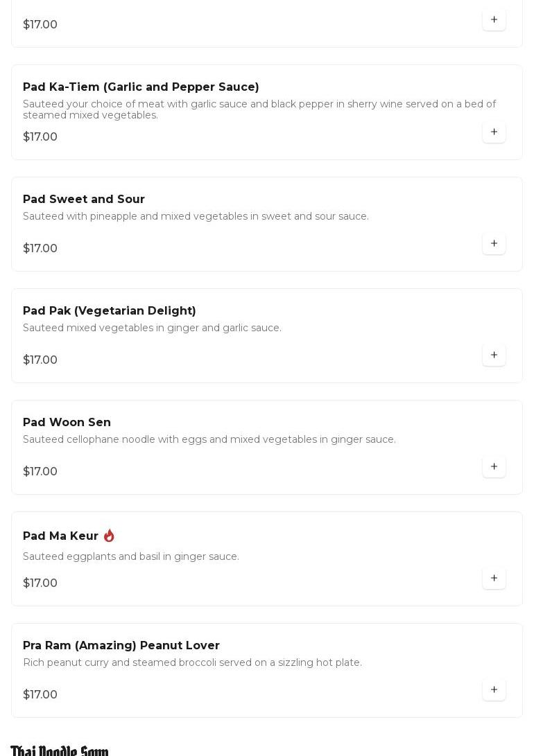
Task: Click the Pad Woon Sen cellophane noodle description
Action: tap(209, 439)
